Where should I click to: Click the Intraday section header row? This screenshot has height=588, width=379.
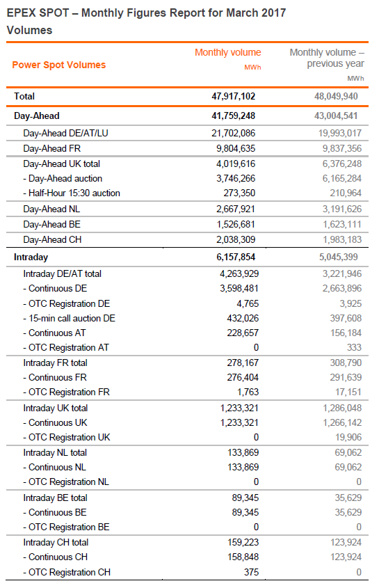[187, 257]
